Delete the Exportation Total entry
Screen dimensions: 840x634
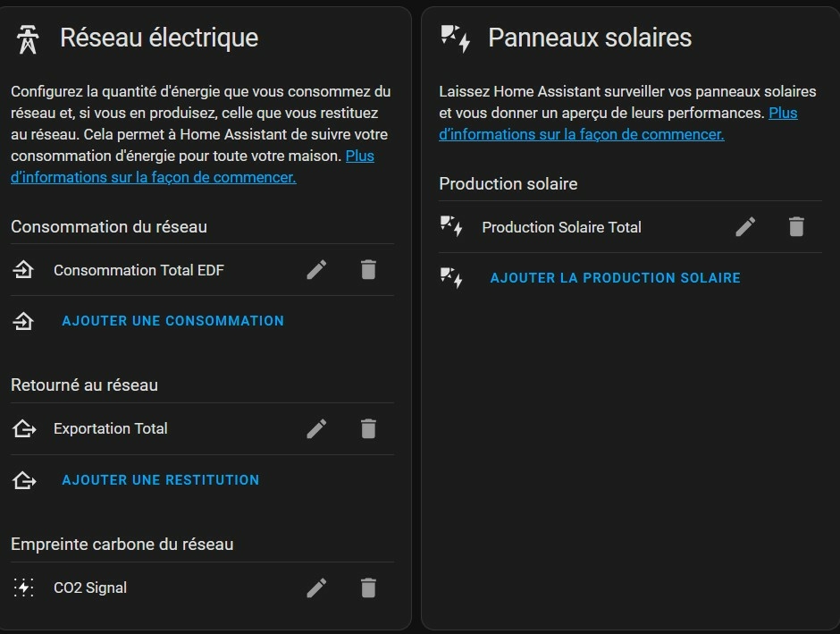pyautogui.click(x=368, y=428)
